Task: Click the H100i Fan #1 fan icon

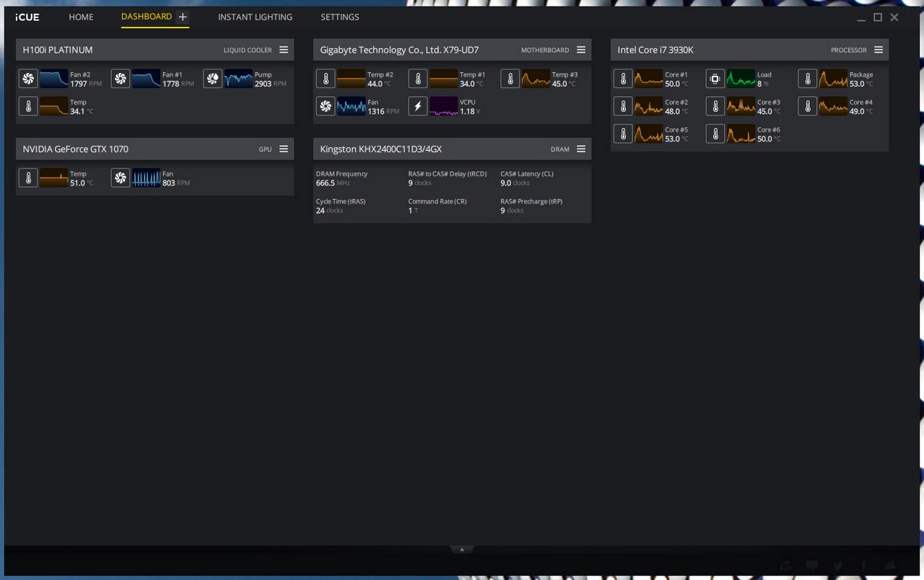Action: tap(121, 79)
